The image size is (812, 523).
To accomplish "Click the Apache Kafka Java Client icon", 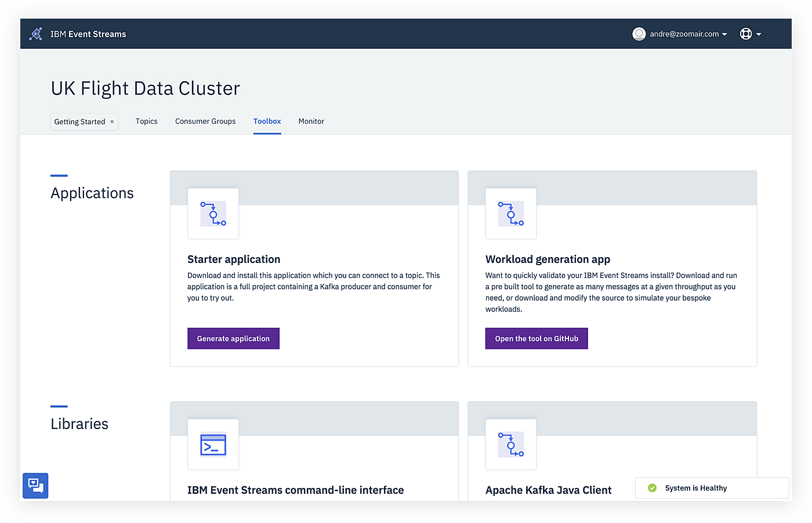I will [511, 445].
